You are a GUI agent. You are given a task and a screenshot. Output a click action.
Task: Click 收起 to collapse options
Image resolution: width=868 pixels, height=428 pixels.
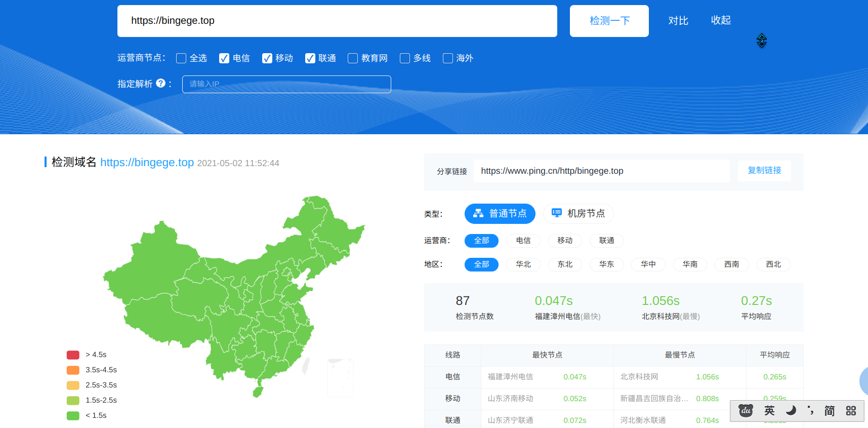point(721,20)
